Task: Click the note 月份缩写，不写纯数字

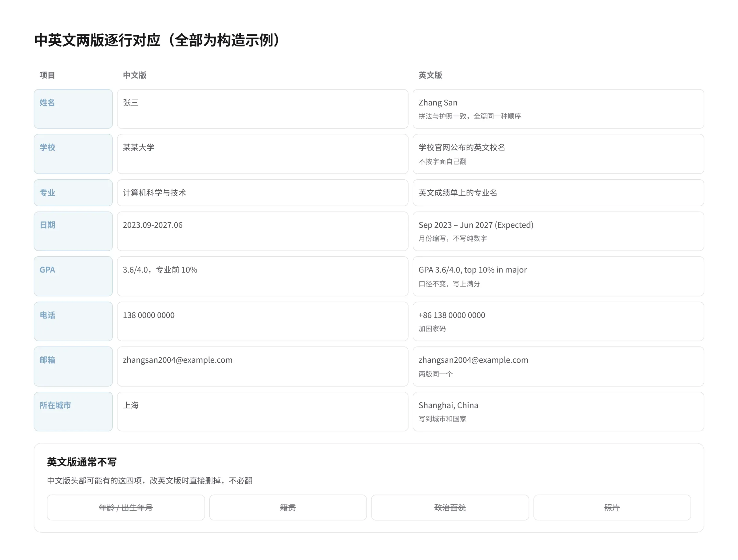Action: point(453,238)
